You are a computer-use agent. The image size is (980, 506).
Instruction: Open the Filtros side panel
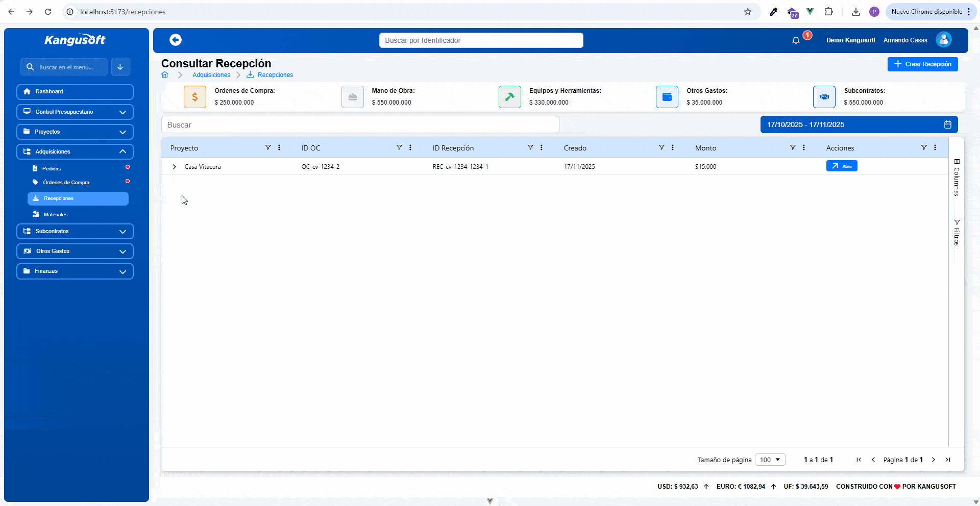coord(957,233)
